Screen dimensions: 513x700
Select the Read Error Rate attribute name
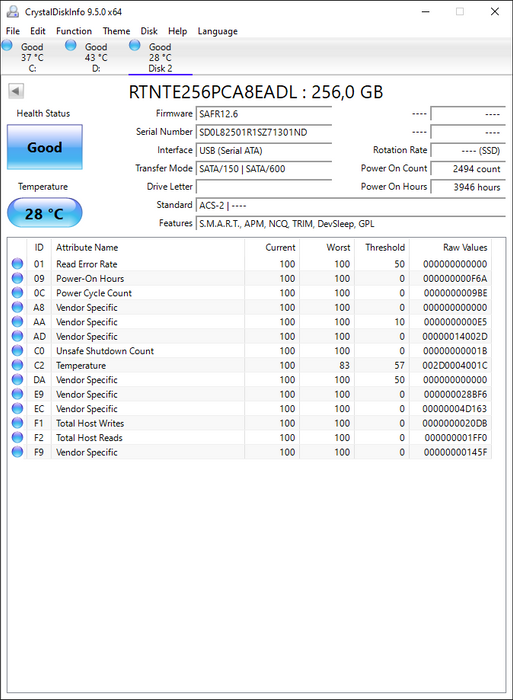[x=87, y=264]
